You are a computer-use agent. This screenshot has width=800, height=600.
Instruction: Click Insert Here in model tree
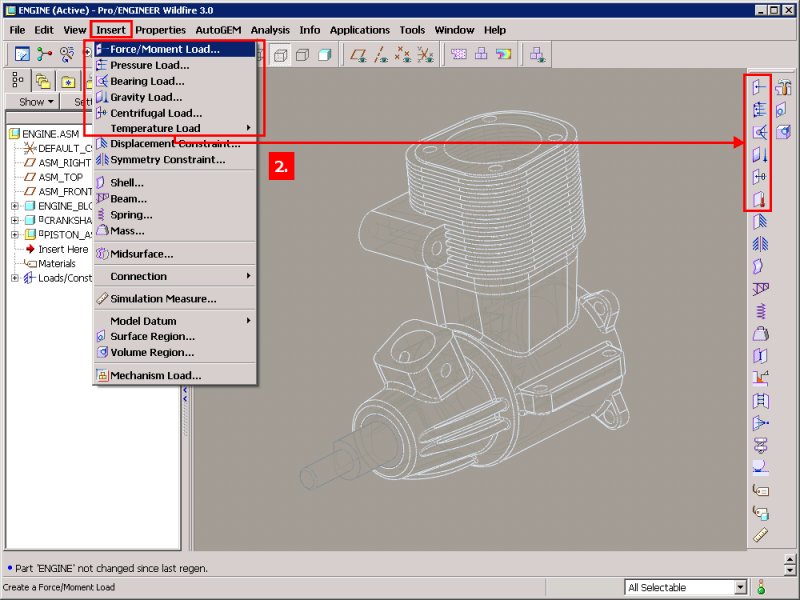point(63,249)
